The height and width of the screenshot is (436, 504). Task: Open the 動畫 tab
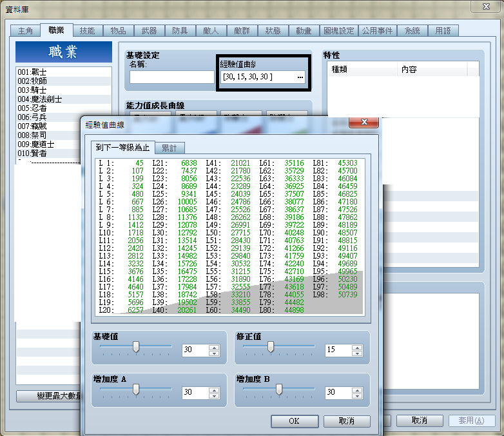pyautogui.click(x=304, y=31)
